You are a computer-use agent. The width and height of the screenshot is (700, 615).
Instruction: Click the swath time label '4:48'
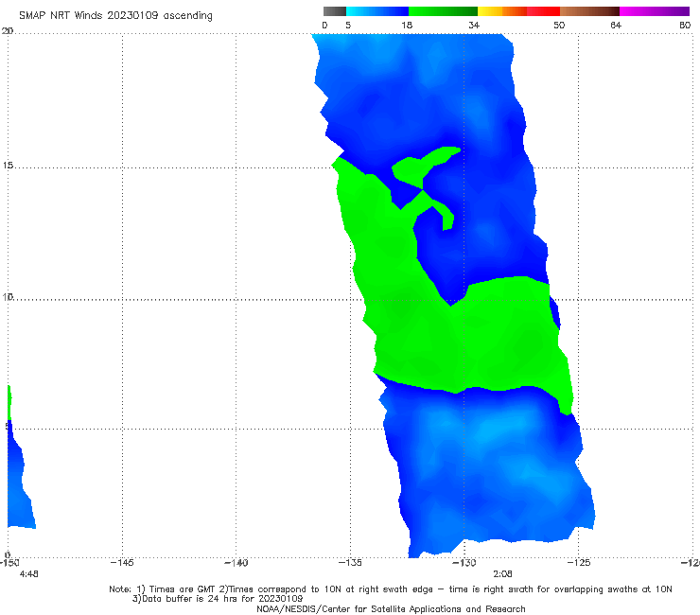pyautogui.click(x=28, y=574)
